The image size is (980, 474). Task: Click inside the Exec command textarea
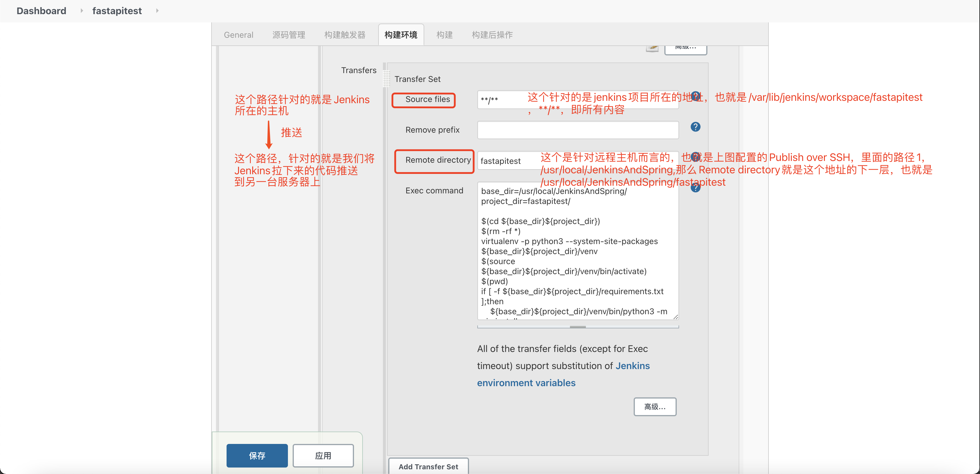[x=578, y=251]
